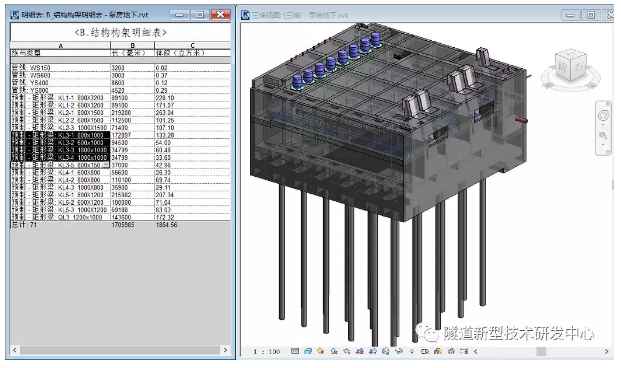
Task: Click the Temporary Hide/Isolate glasses icon
Action: [399, 351]
